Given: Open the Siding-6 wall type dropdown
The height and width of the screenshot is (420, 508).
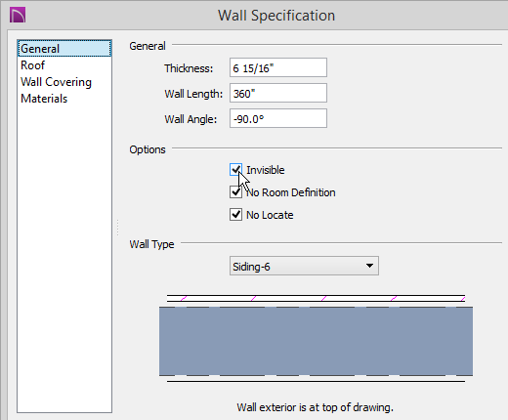Looking at the screenshot, I should [304, 266].
